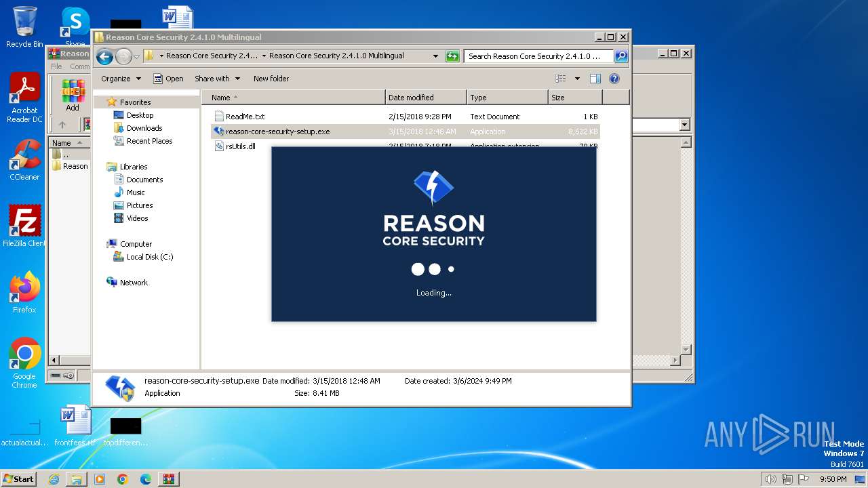
Task: Click the File Explorer taskbar icon
Action: point(77,479)
